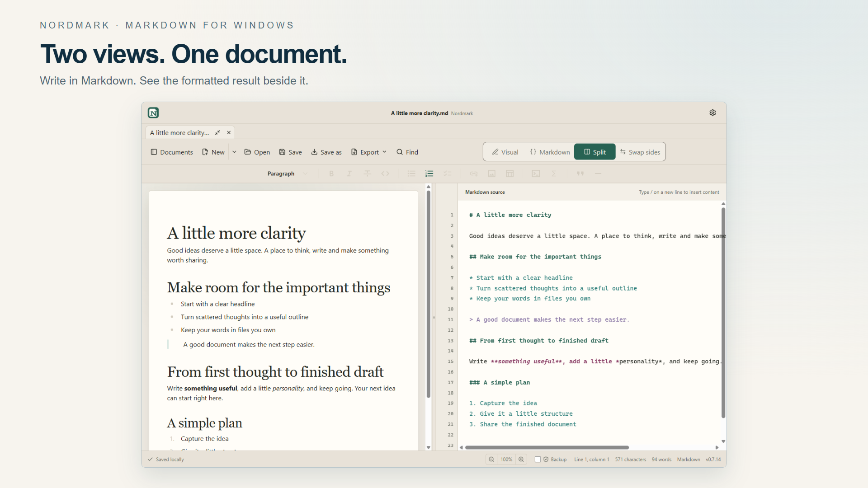
Task: Toggle strikethrough formatting
Action: point(367,174)
